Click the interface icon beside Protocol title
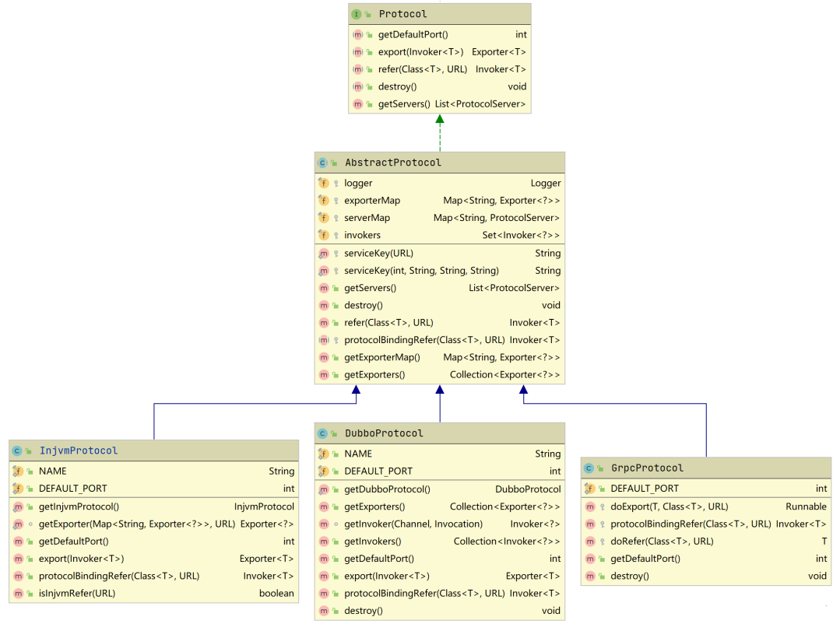840x624 pixels. point(357,15)
